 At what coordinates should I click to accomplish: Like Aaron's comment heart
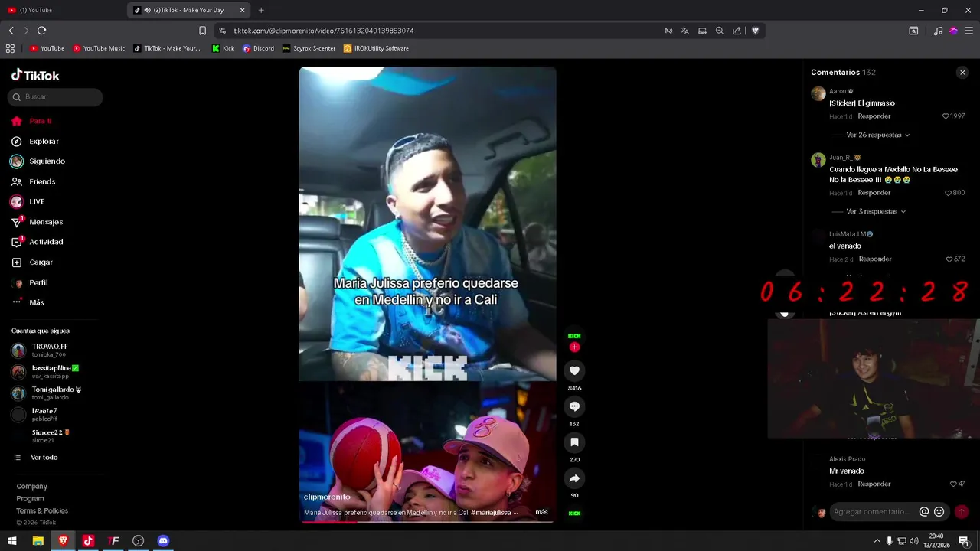[946, 116]
